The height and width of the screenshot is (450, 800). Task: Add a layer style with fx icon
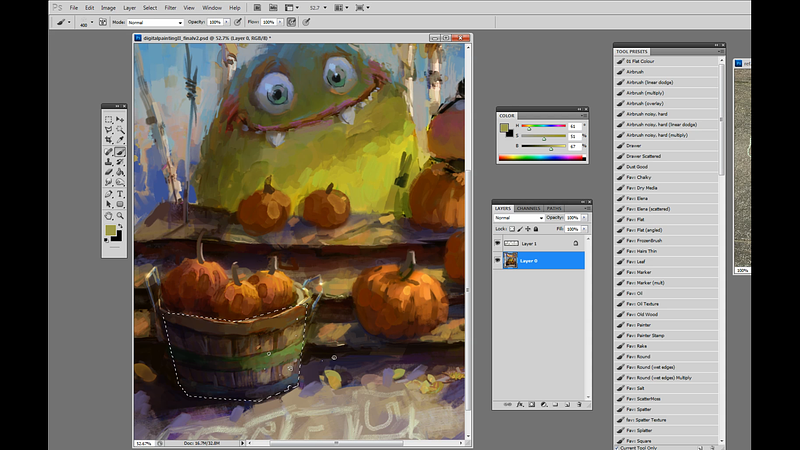(x=519, y=405)
